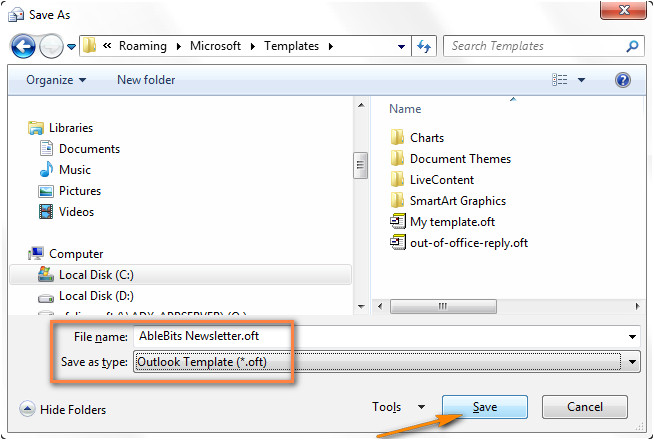This screenshot has height=440, width=654.
Task: Click New folder
Action: tap(146, 80)
